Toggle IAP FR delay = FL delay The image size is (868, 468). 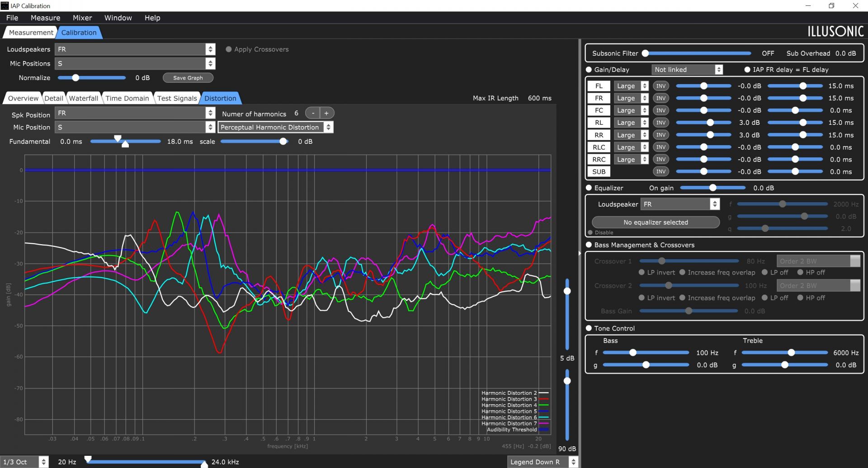[x=747, y=70]
